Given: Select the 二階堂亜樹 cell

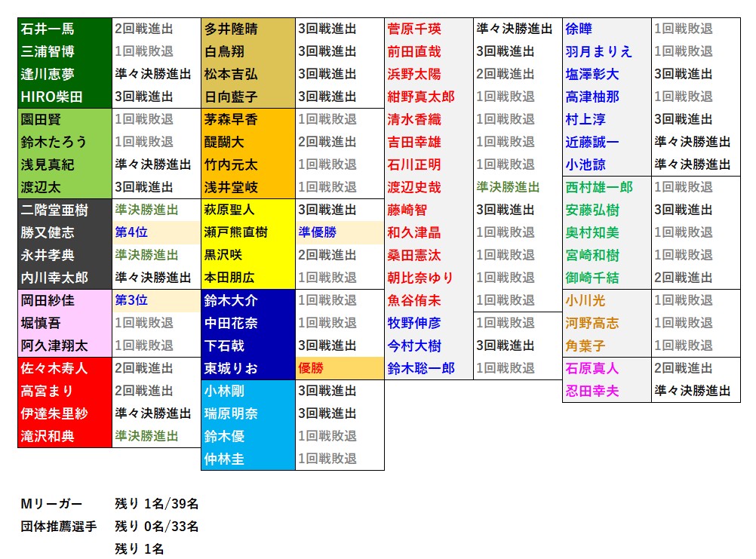Looking at the screenshot, I should tap(65, 210).
